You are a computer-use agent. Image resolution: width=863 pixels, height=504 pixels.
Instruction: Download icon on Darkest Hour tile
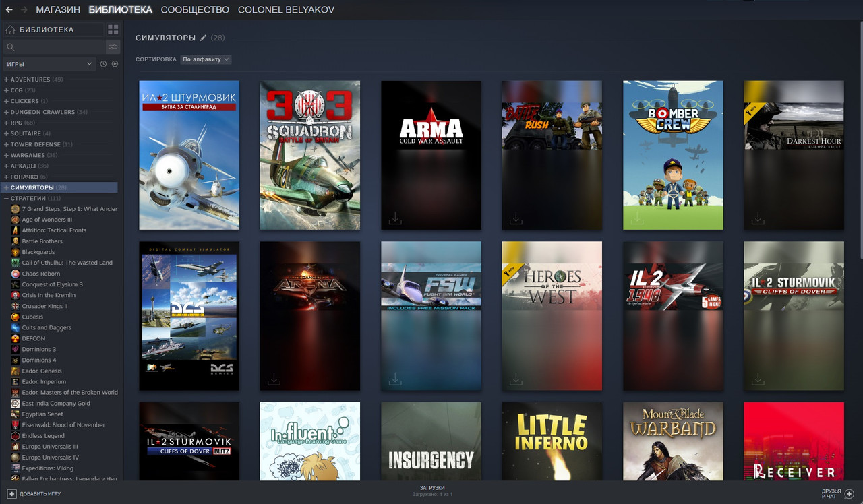click(x=758, y=219)
